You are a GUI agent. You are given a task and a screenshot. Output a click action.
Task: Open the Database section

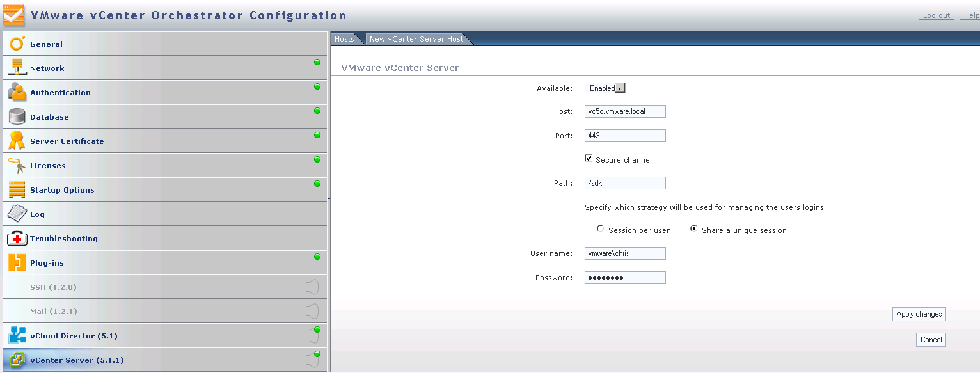coord(165,116)
